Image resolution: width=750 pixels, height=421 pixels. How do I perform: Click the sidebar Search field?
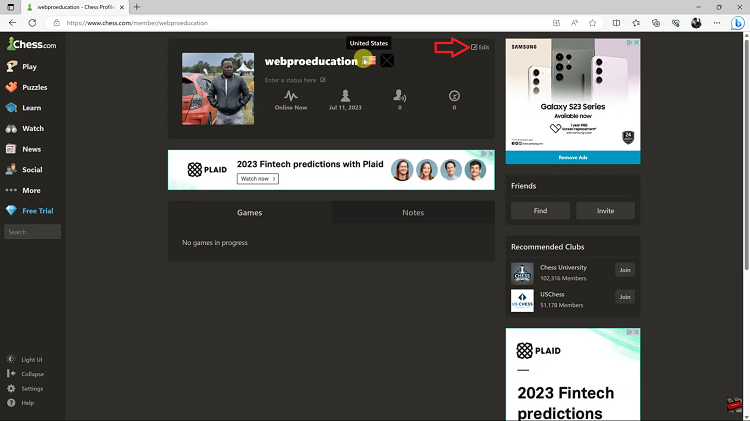pyautogui.click(x=33, y=232)
